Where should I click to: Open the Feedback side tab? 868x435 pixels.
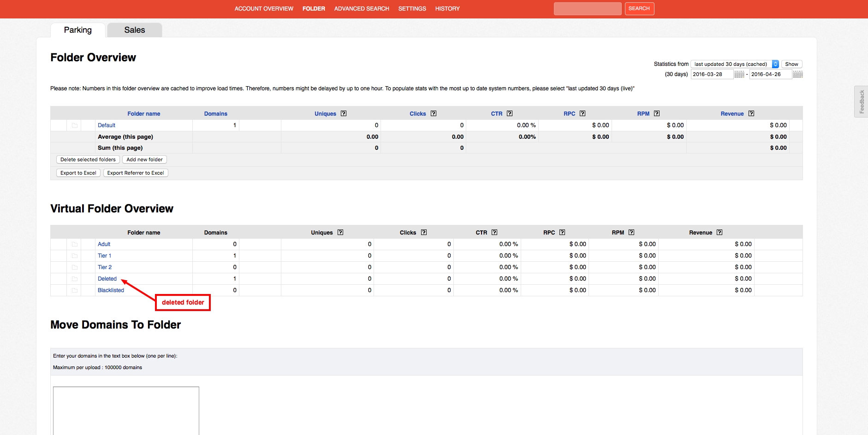click(861, 101)
